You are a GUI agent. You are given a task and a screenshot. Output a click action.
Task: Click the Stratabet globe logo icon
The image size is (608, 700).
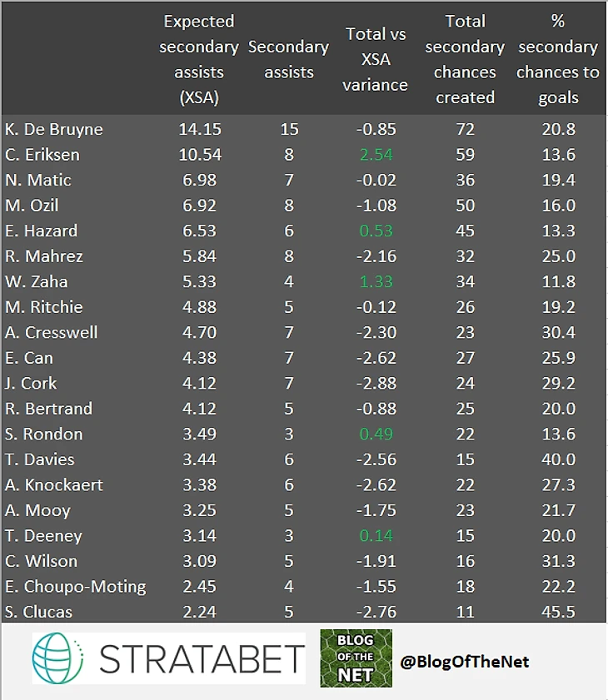[57, 658]
